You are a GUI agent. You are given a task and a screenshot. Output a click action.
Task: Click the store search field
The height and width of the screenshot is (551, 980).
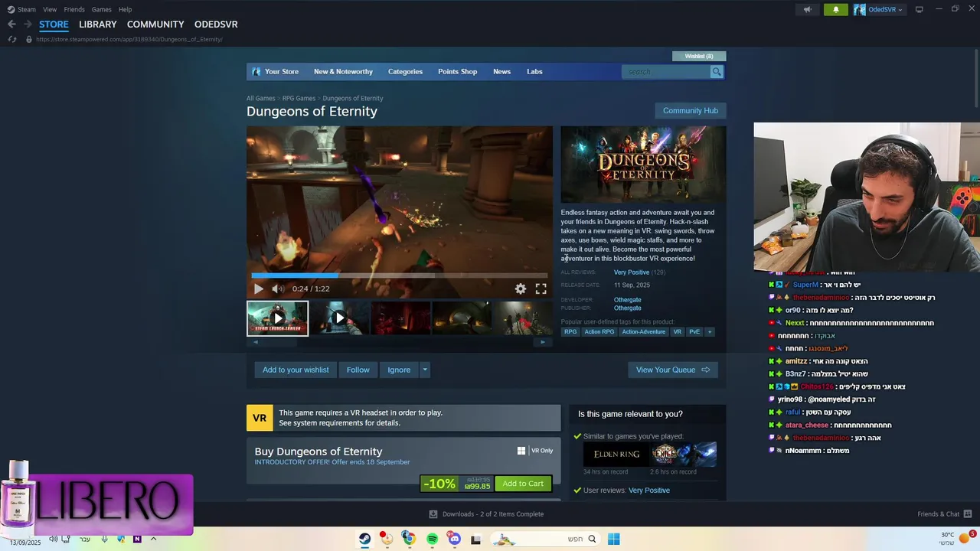coord(666,72)
